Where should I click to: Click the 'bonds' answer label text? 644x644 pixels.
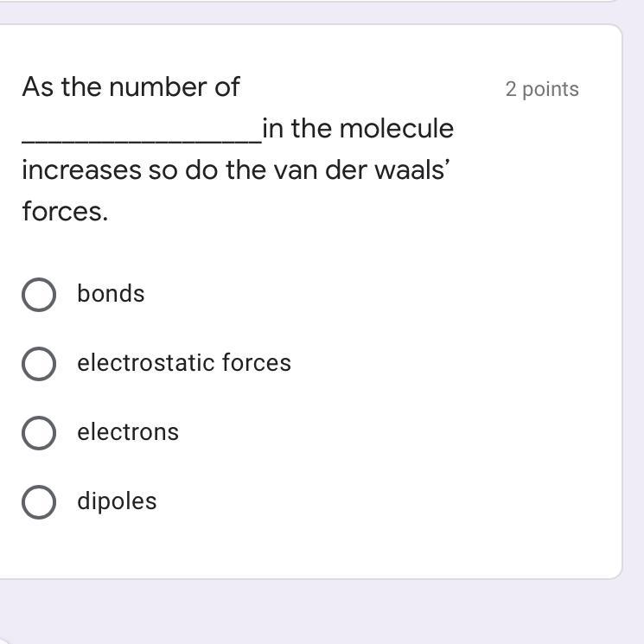pos(111,294)
